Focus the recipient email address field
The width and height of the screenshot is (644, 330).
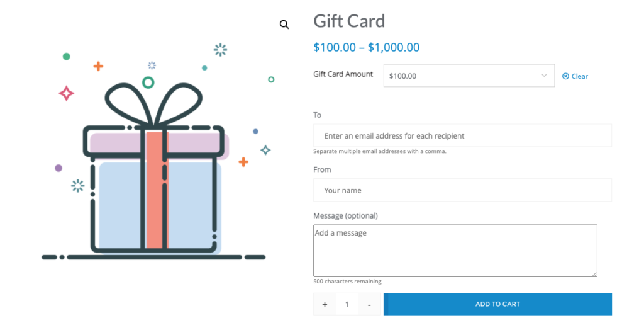coord(462,135)
